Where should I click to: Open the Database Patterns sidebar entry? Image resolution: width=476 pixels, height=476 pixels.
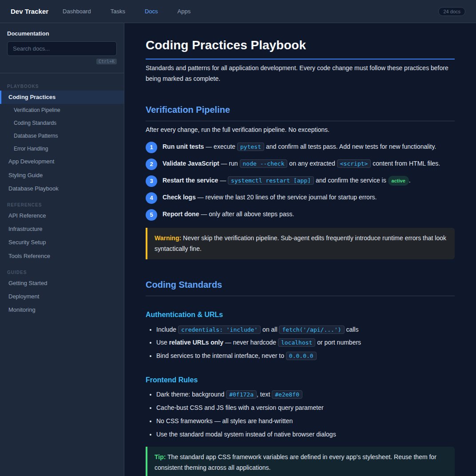[36, 136]
